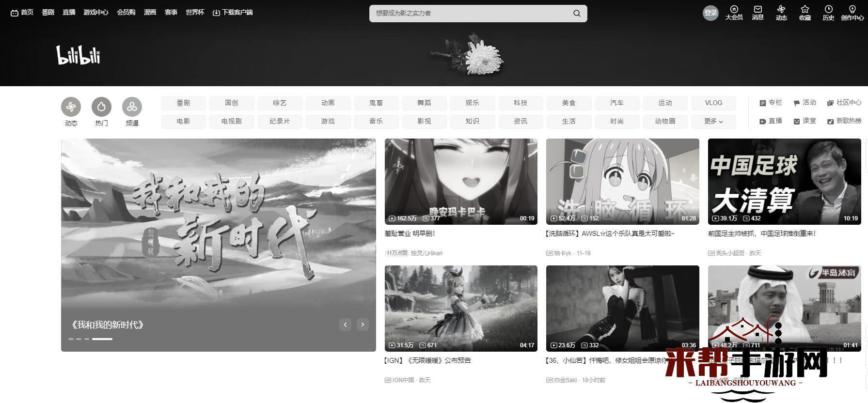Select the VLOG category button
The width and height of the screenshot is (868, 403).
pyautogui.click(x=713, y=103)
